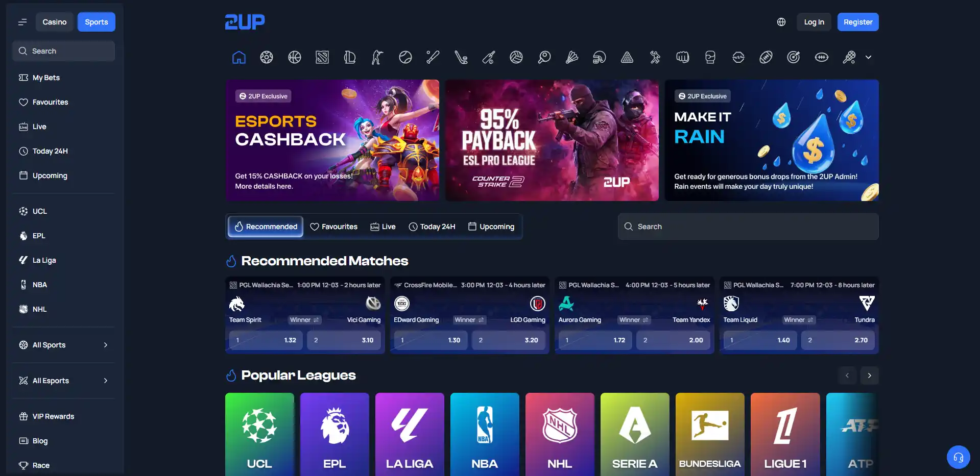This screenshot has width=980, height=476.
Task: Select the volleyball icon
Action: (516, 57)
